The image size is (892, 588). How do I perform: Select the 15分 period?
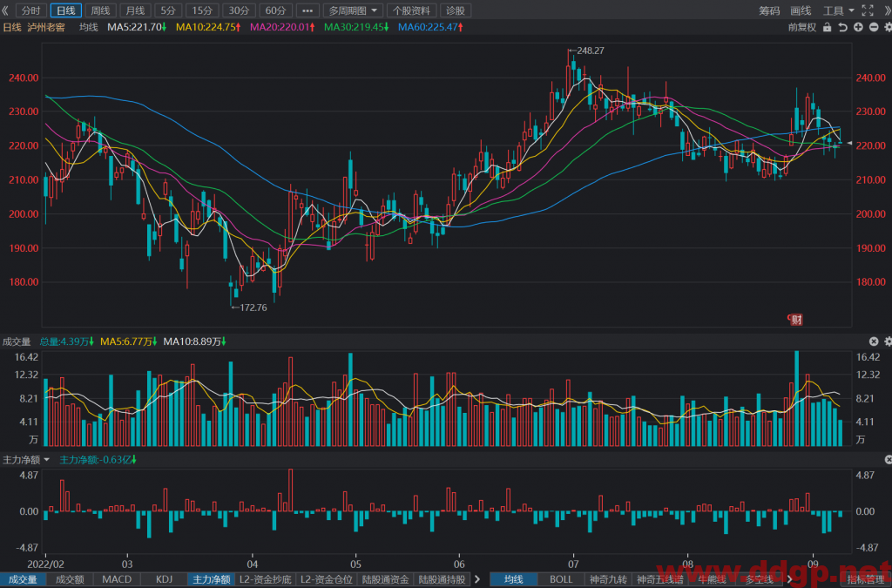pos(202,10)
